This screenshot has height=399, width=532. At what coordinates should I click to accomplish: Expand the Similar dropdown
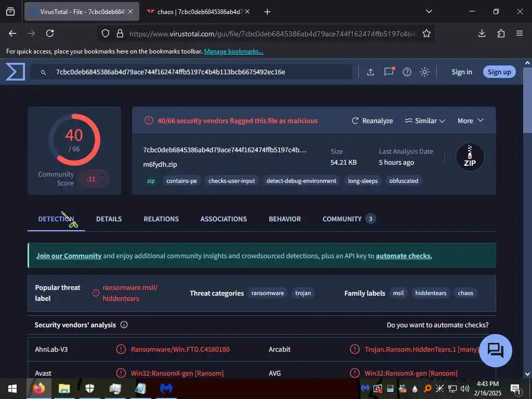425,121
